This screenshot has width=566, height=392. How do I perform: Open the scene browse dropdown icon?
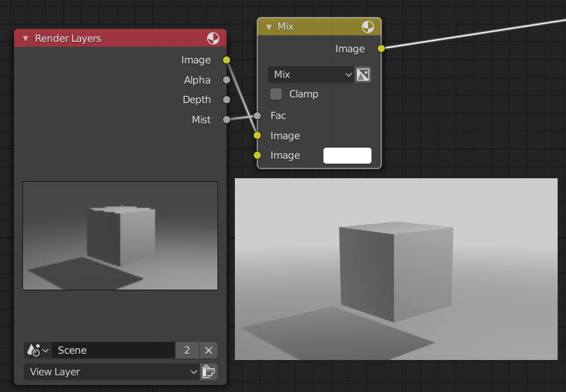(x=38, y=350)
